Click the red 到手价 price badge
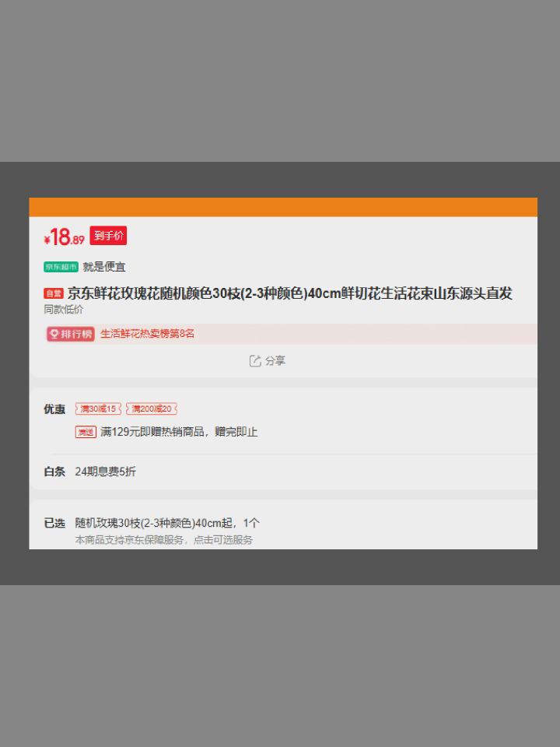Viewport: 560px width, 747px height. [x=108, y=235]
